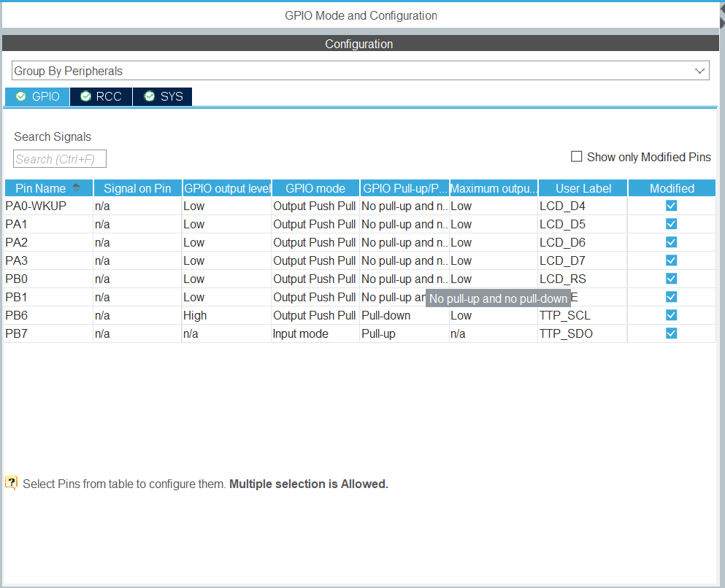Viewport: 725px width, 588px height.
Task: Click the Pull-up cell for PB7
Action: click(x=404, y=333)
